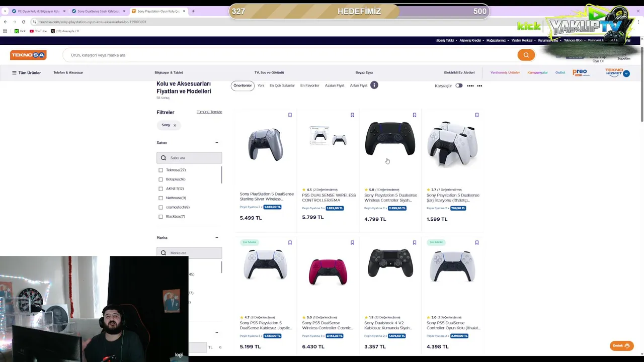Open tab search dropdown in browser
Viewport: 644px width, 362px height.
[x=5, y=11]
